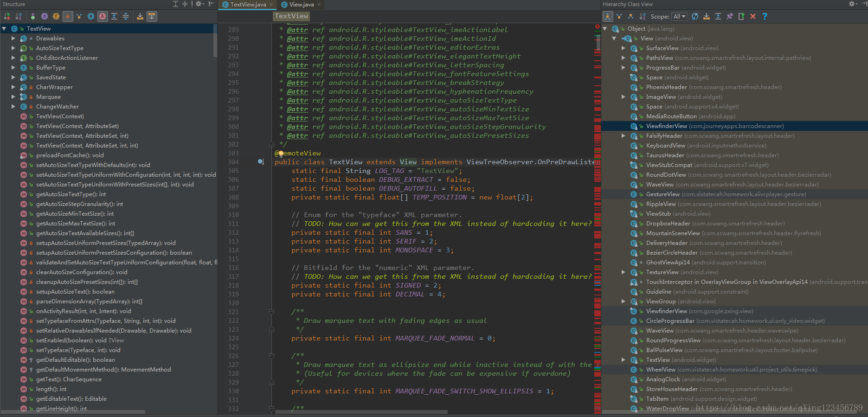This screenshot has height=417, width=868.
Task: Open the Scope All dropdown
Action: coord(680,16)
